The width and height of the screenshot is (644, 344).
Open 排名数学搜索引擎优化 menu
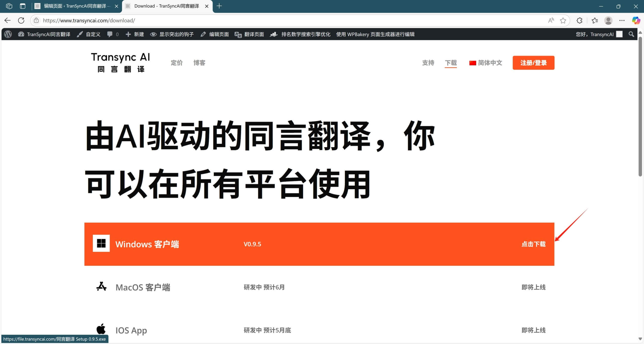coord(300,34)
